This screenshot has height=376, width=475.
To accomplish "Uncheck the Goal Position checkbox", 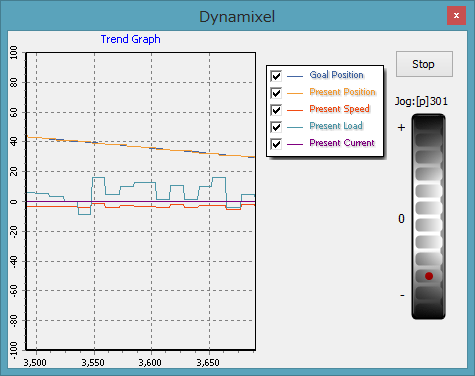I will (276, 76).
